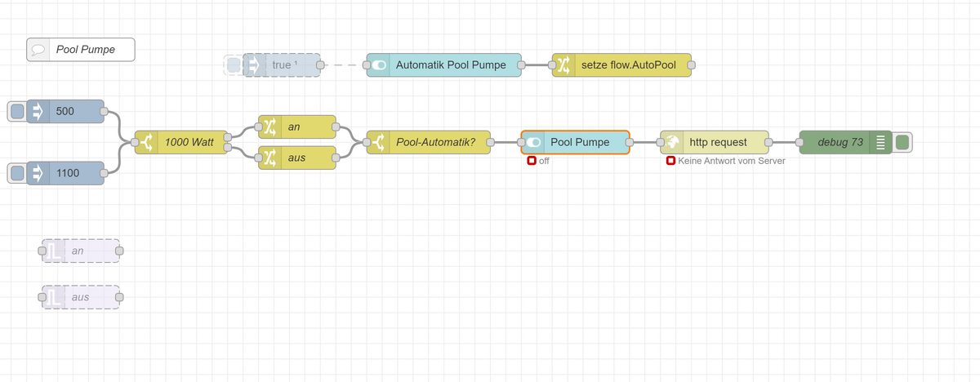Click the input port of the http request node

[x=660, y=143]
